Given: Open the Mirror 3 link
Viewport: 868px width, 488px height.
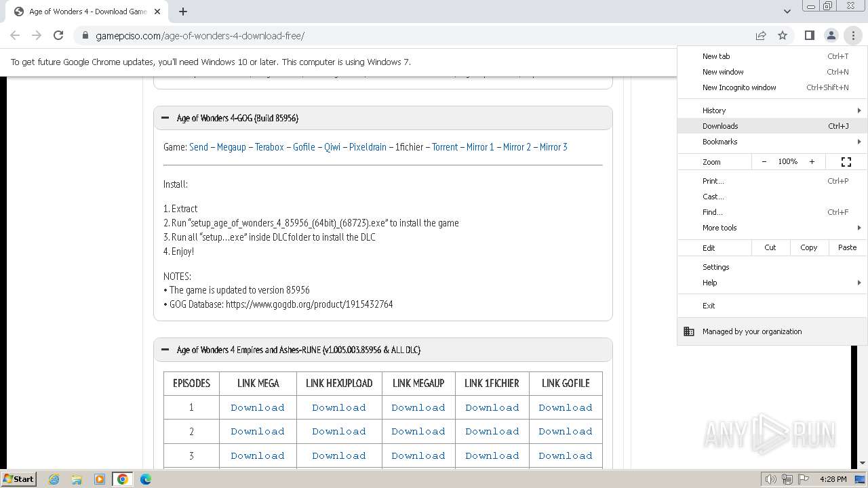Looking at the screenshot, I should click(x=553, y=147).
